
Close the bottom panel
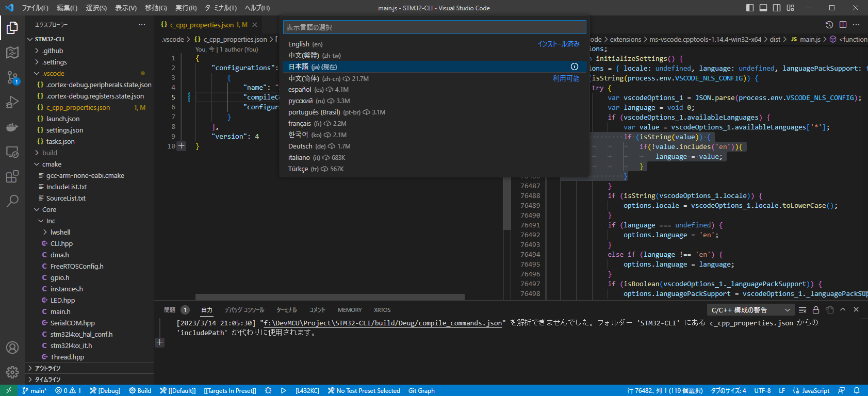856,309
